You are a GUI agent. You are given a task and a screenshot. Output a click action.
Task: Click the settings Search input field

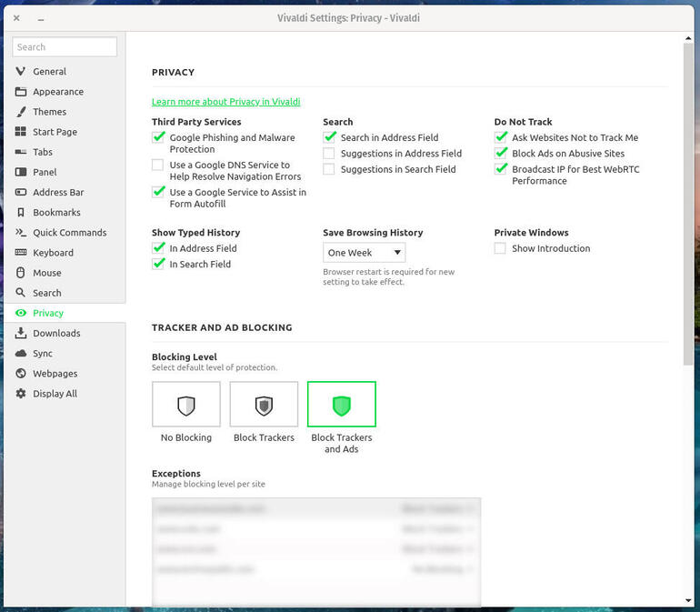click(65, 47)
